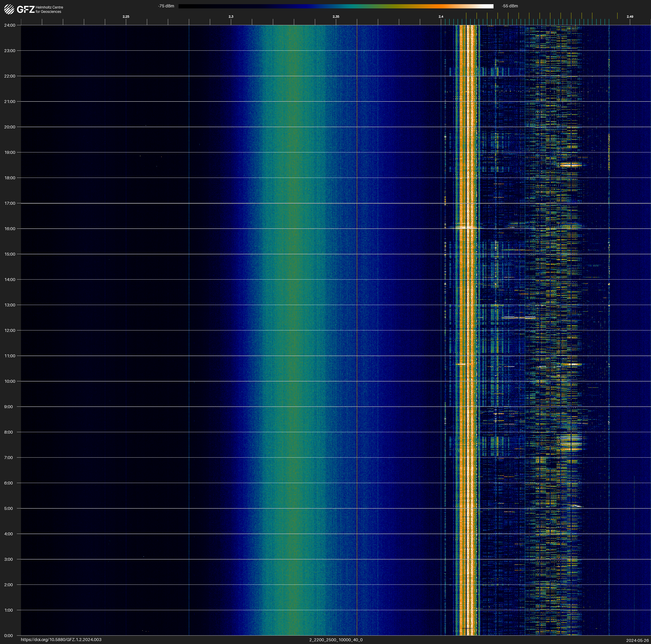
Task: Click the -75 dBm colorbar minimum label
Action: (x=166, y=6)
